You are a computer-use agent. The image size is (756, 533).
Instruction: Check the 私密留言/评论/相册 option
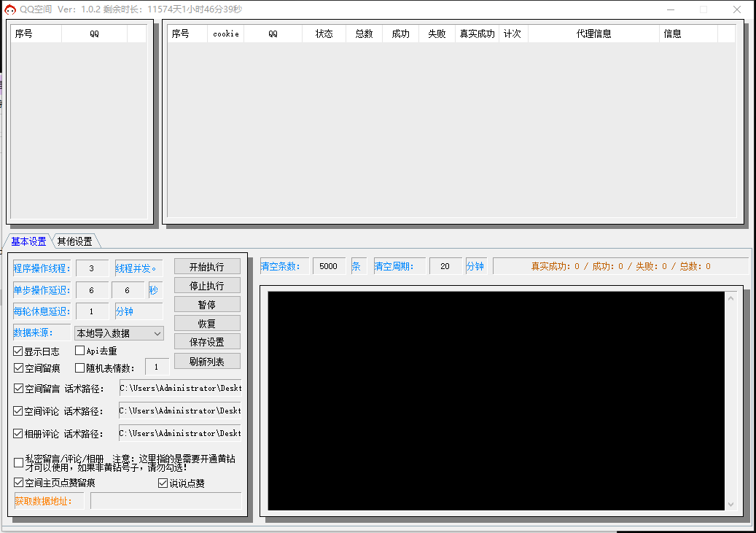click(x=18, y=462)
